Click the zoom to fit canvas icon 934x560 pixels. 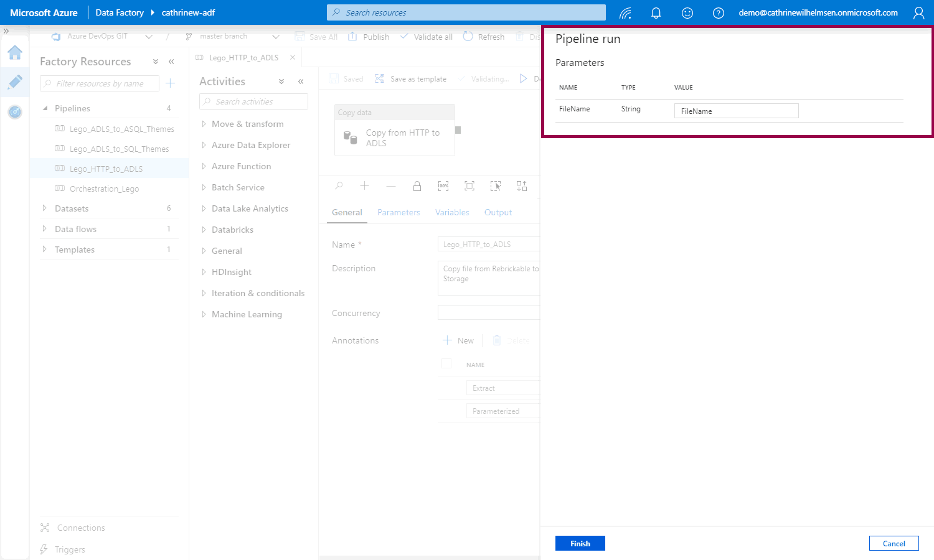469,186
